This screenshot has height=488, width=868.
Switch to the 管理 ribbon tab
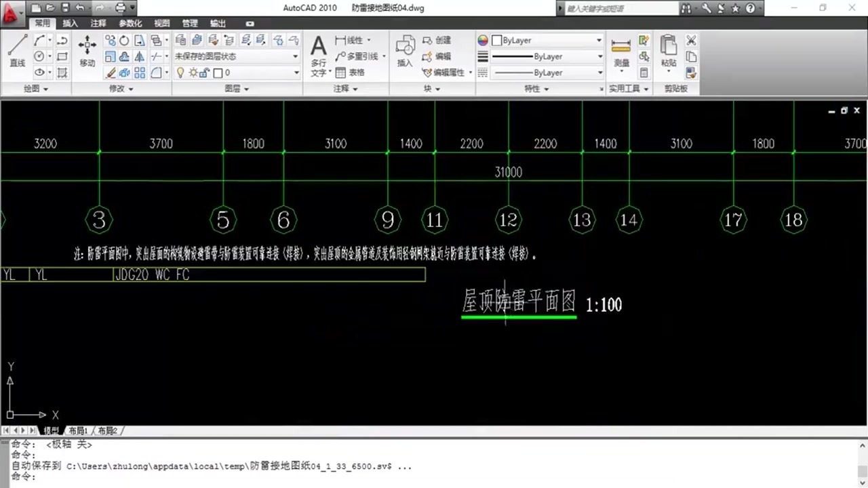click(190, 23)
